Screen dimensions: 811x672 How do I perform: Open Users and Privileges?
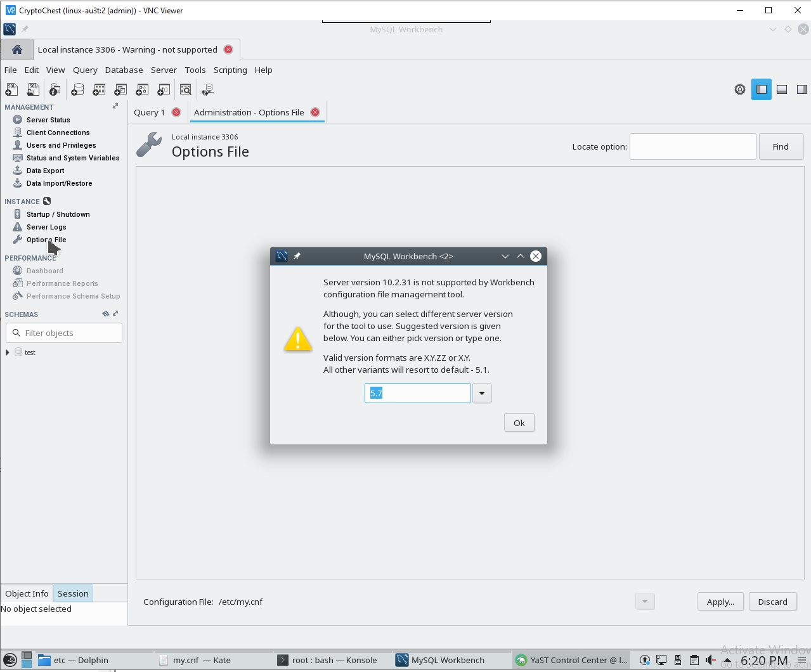click(x=61, y=145)
